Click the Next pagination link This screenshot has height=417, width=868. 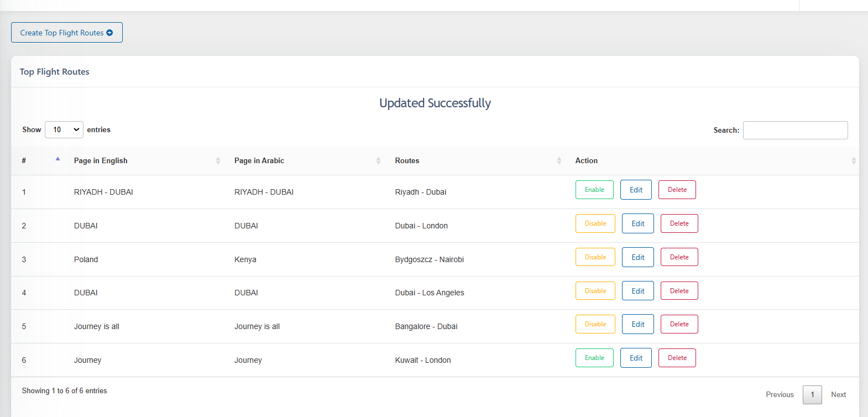838,394
